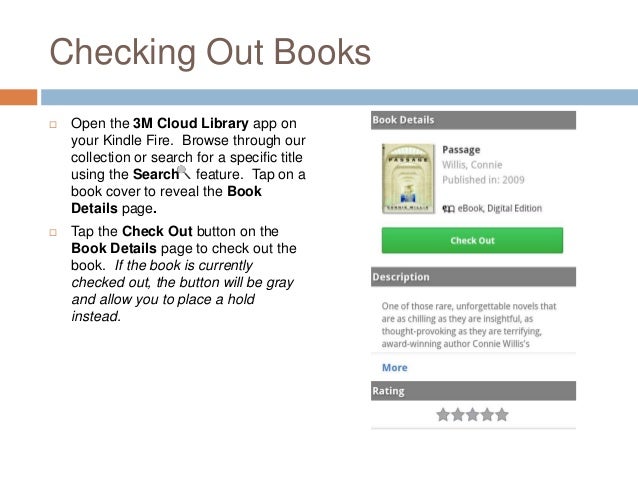Viewport: 638px width, 479px height.
Task: Rate the book with the fifth star
Action: point(502,415)
